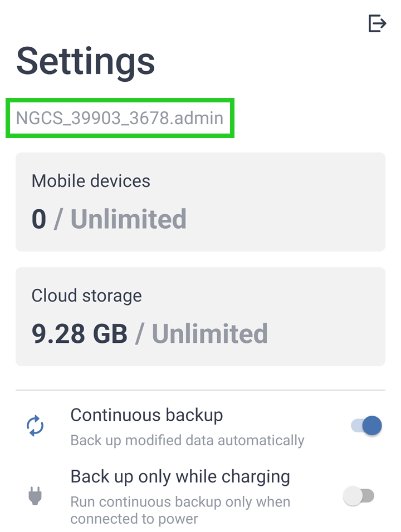Click the "9.28 GB" storage usage value

click(x=80, y=334)
